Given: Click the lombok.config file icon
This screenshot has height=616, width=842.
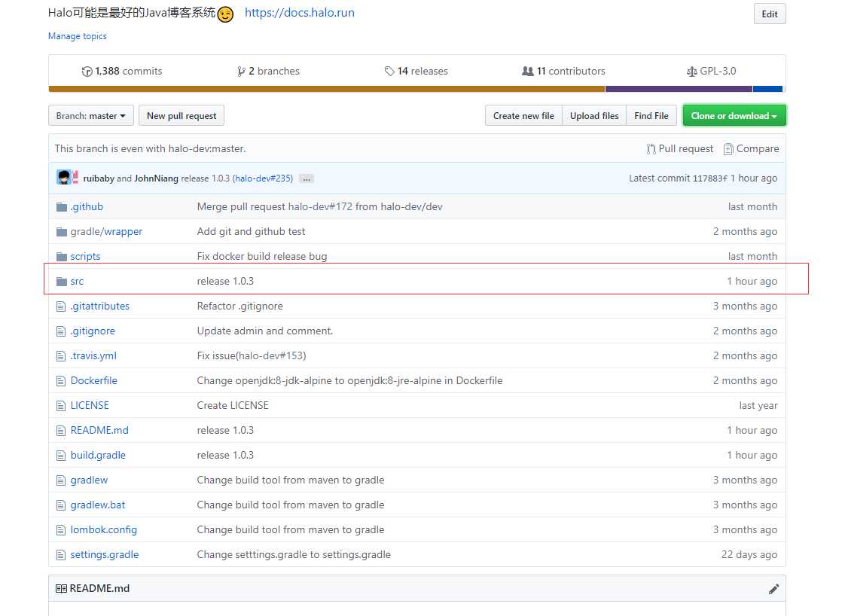Looking at the screenshot, I should click(61, 530).
